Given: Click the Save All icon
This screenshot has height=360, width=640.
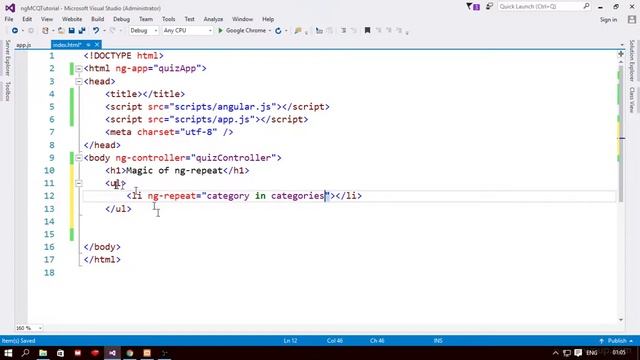Looking at the screenshot, I should pyautogui.click(x=82, y=31).
